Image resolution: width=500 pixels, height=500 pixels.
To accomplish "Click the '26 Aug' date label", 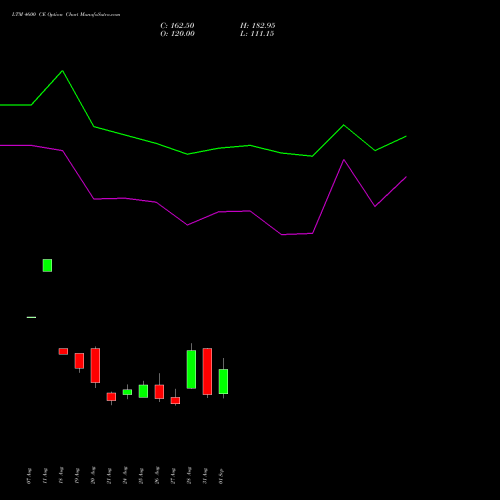I will click(x=157, y=475).
